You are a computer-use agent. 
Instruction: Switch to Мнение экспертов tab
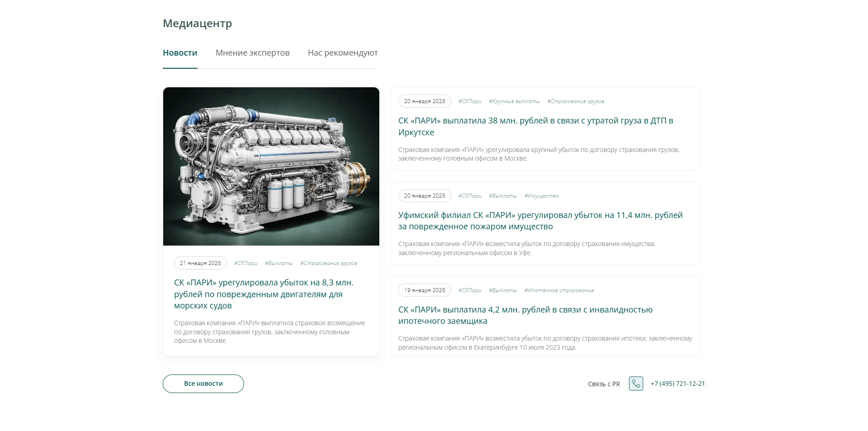point(252,53)
